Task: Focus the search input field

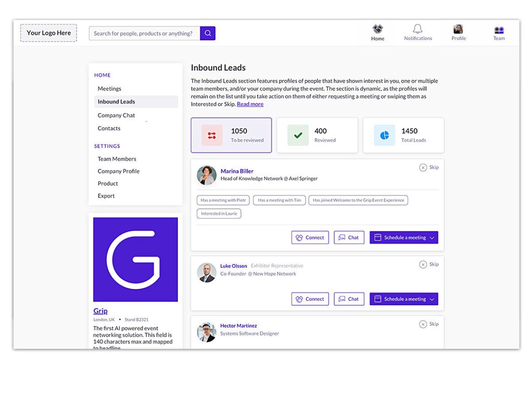Action: (144, 33)
